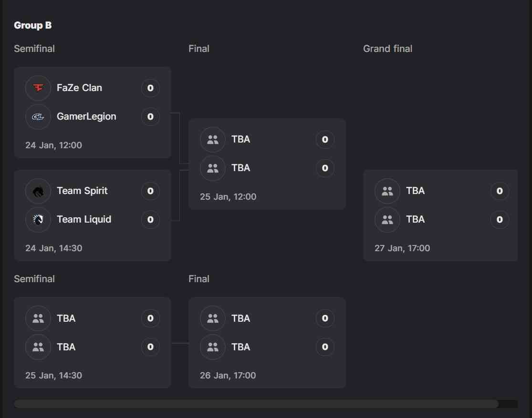The width and height of the screenshot is (532, 418).
Task: Click the TBA placeholder icon in the upper Final
Action: (x=212, y=139)
